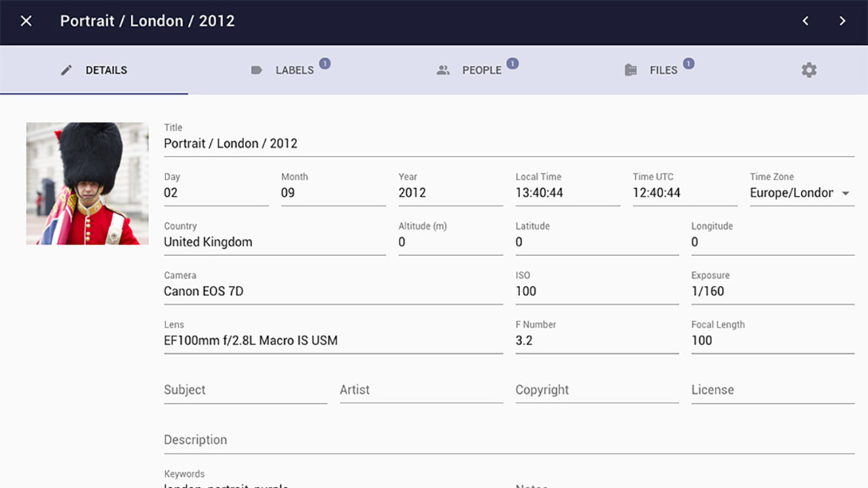Click the People icon

click(x=443, y=70)
